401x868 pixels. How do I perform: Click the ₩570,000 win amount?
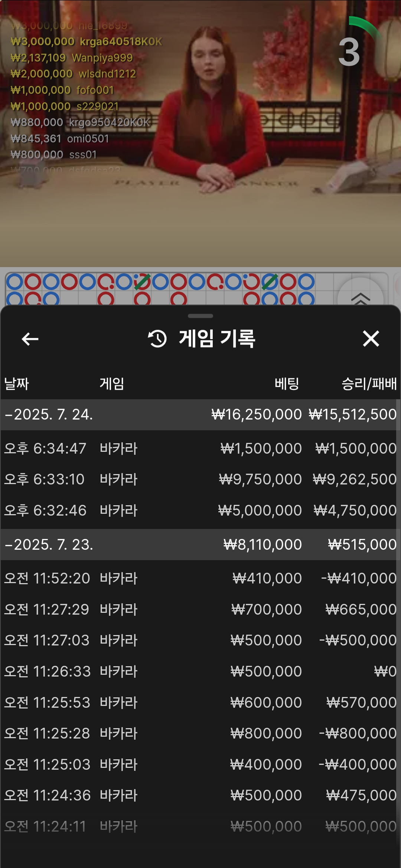pos(362,703)
